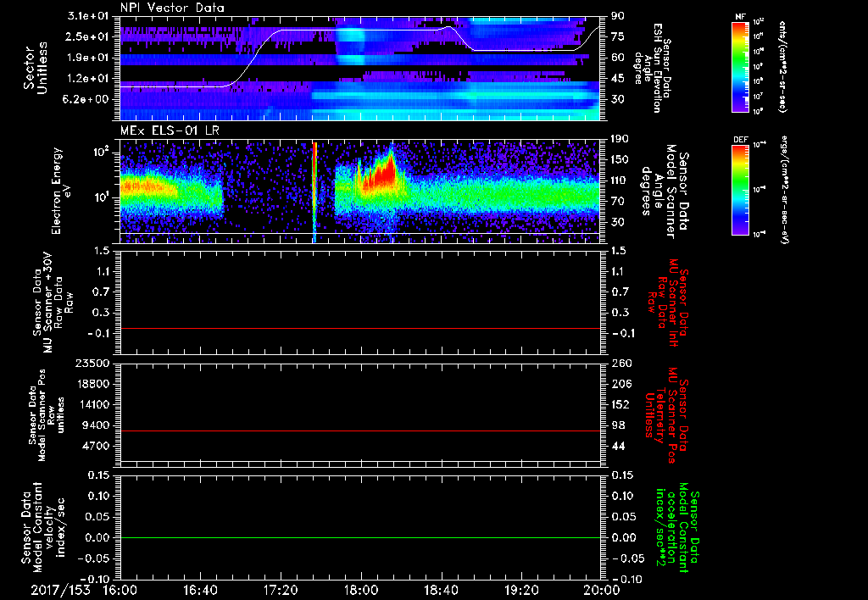Click the '2017/153' date label
868x600 pixels.
point(60,590)
